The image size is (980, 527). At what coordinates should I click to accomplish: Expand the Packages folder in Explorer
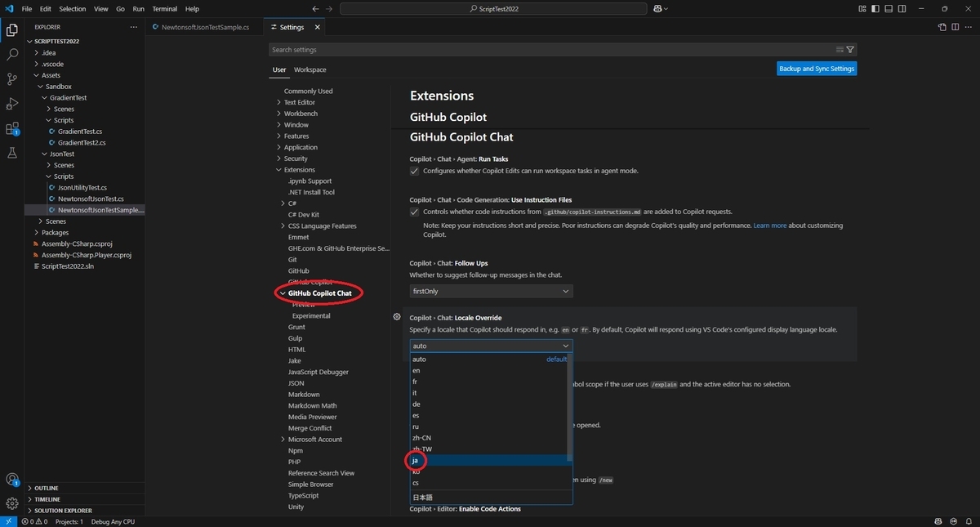click(x=56, y=232)
